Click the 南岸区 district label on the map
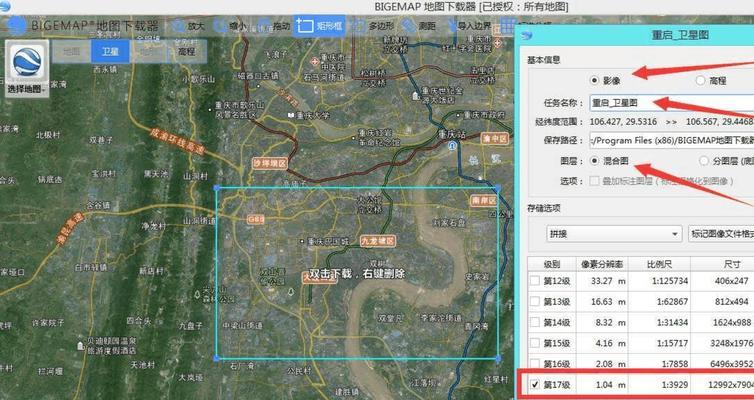This screenshot has width=754, height=400. click(x=483, y=200)
